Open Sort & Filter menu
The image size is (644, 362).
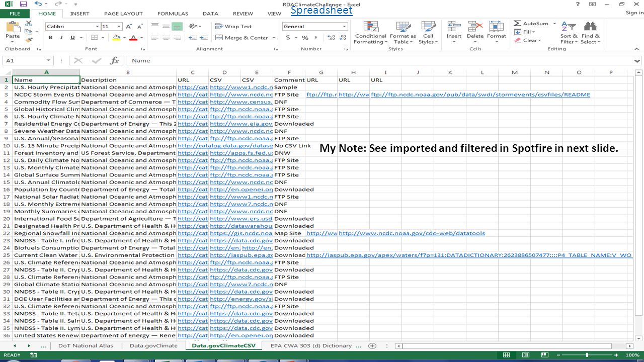(569, 33)
